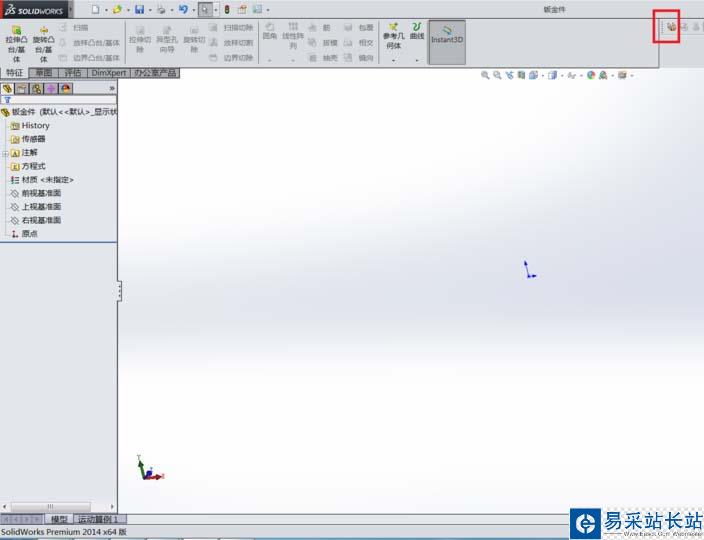Open the DisplayManager tab icon

click(x=66, y=88)
